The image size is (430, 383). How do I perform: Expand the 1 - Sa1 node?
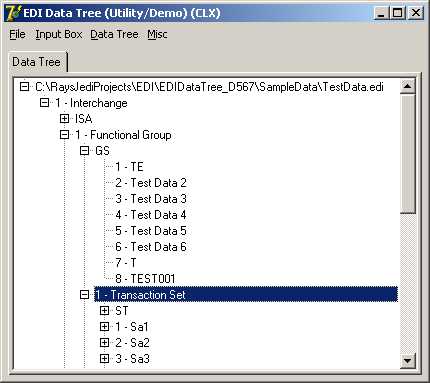(104, 327)
